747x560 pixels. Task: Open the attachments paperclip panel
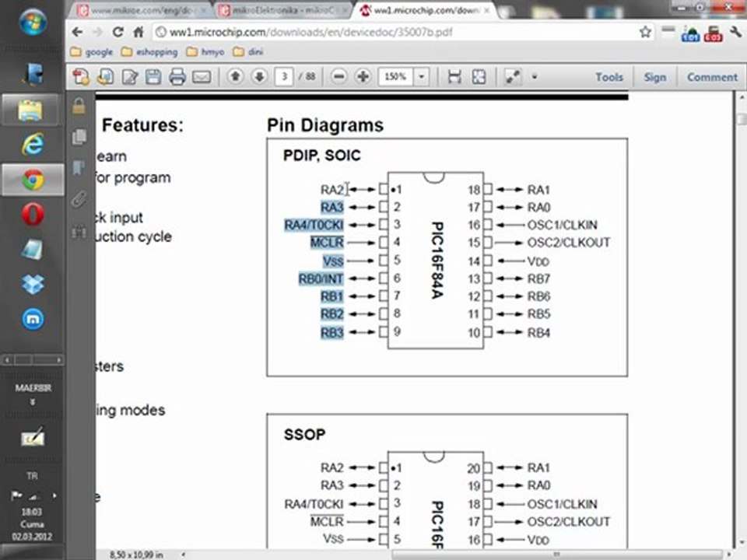79,200
